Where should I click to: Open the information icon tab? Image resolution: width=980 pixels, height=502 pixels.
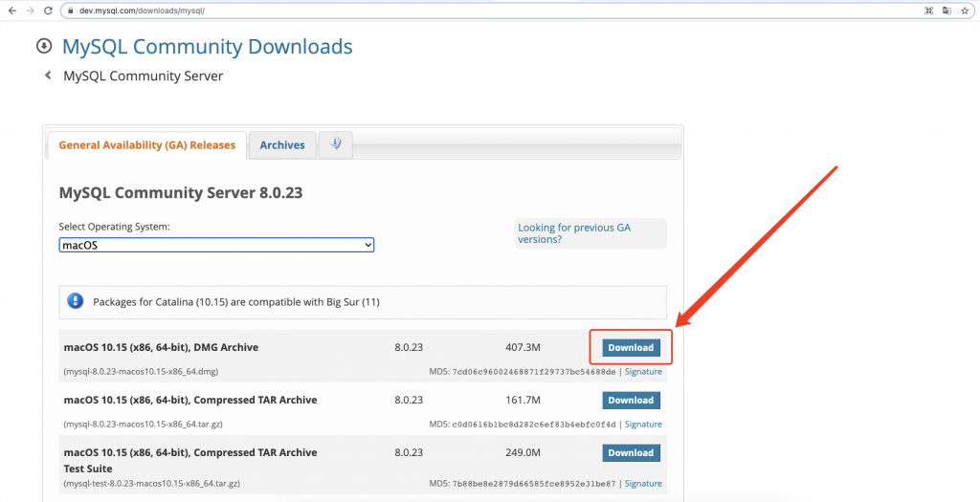(336, 144)
